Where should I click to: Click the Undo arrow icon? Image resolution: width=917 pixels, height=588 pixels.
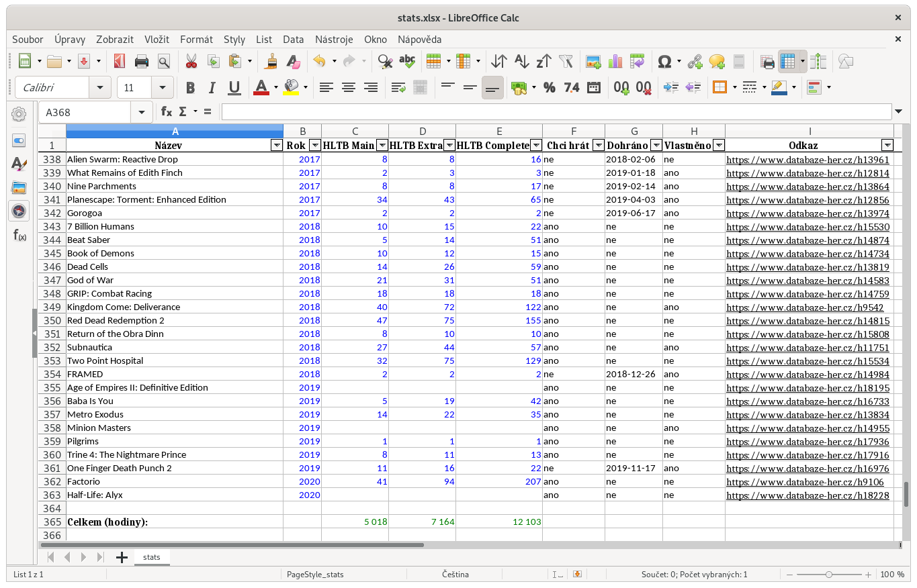319,62
